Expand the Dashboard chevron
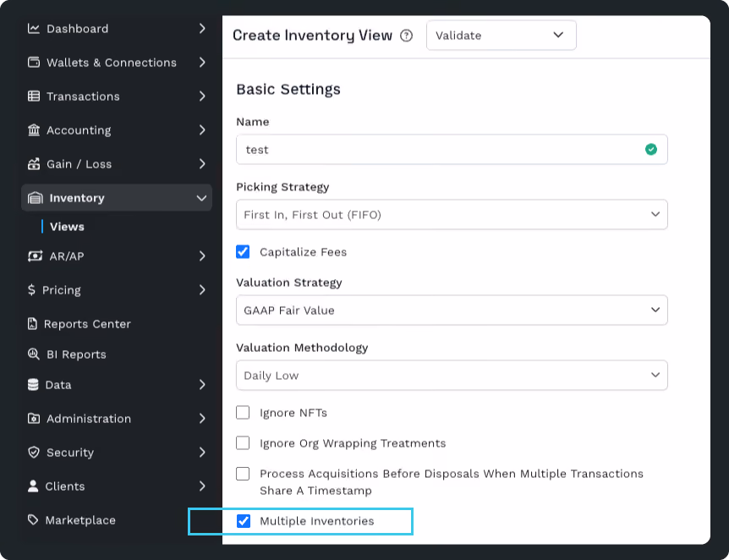Viewport: 729px width, 560px height. [202, 29]
